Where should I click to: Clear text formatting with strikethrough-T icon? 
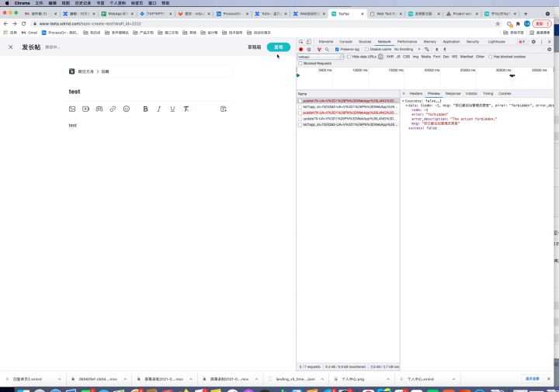[x=186, y=109]
